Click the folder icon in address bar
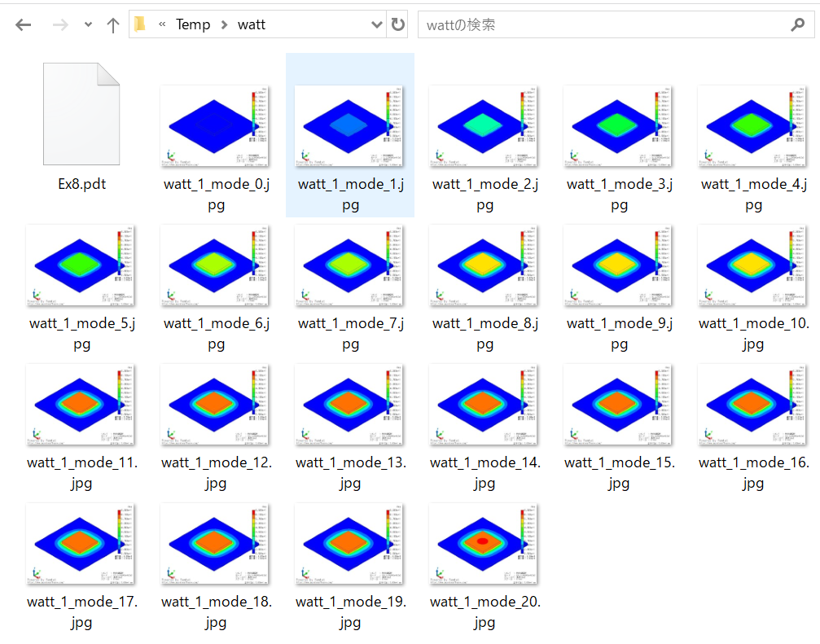 [140, 24]
